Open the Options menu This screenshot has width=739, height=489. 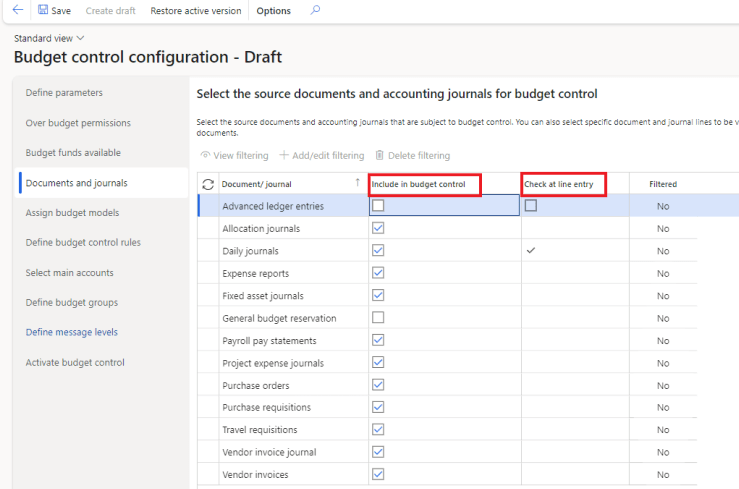(273, 11)
